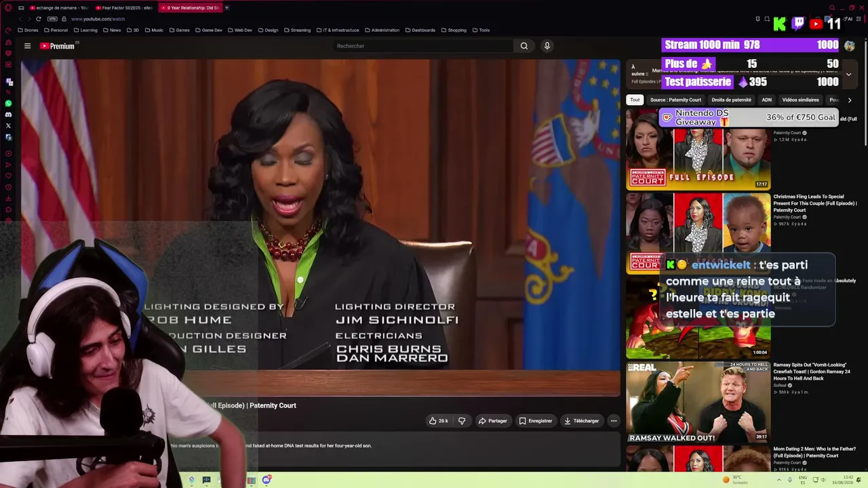Open the Ramsay Walked Out video thumbnail
The image size is (868, 488).
[x=698, y=402]
